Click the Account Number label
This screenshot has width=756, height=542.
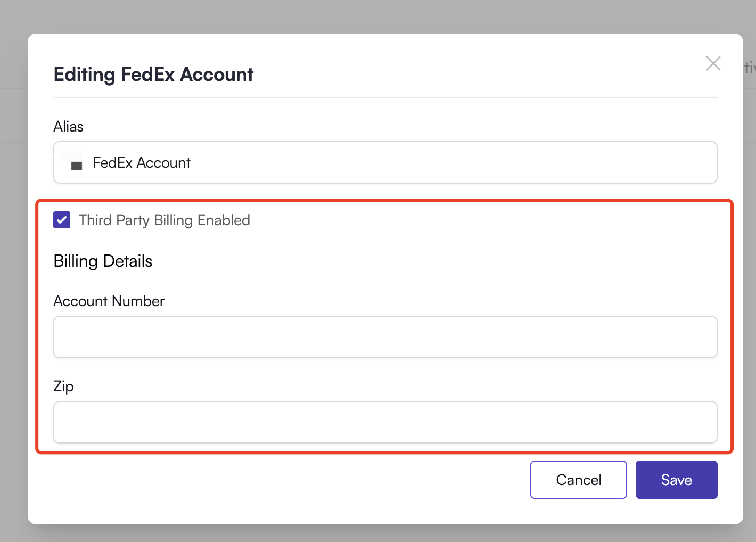point(109,301)
